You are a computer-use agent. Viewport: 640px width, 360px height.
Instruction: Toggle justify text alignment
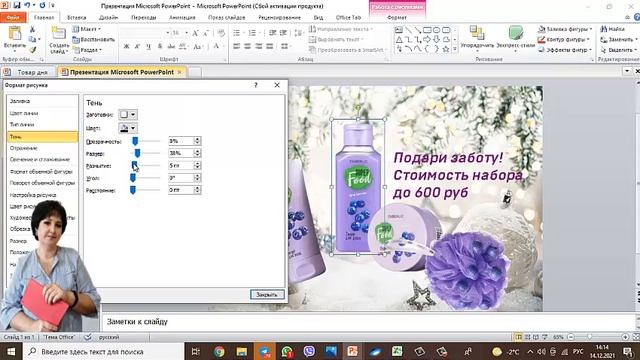[269, 47]
